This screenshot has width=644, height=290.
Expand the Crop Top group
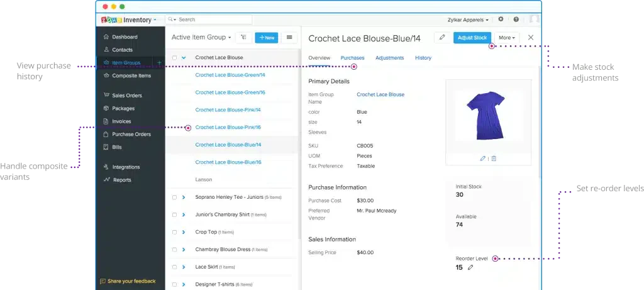(x=184, y=233)
